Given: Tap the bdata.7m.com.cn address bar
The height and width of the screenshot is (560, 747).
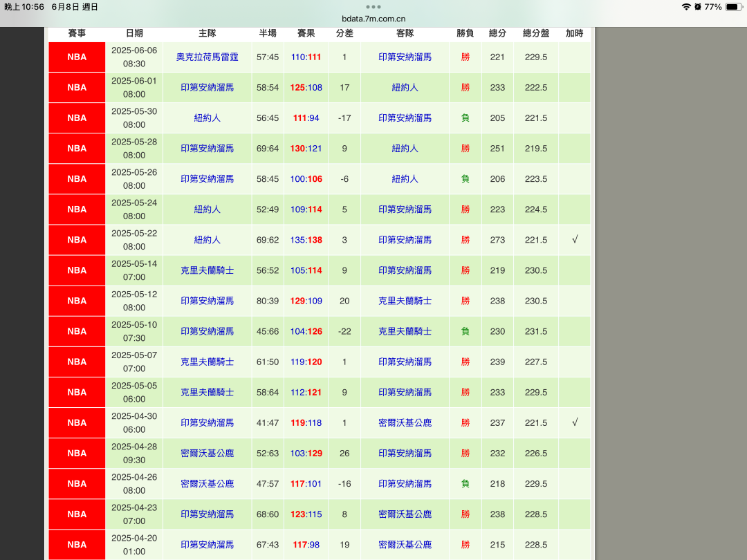Looking at the screenshot, I should click(x=373, y=19).
